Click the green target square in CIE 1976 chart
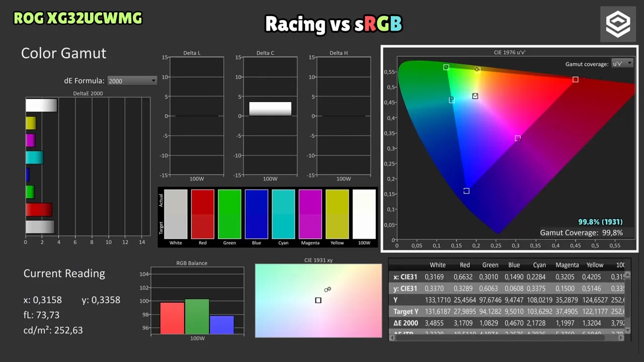The width and height of the screenshot is (644, 362). (446, 67)
